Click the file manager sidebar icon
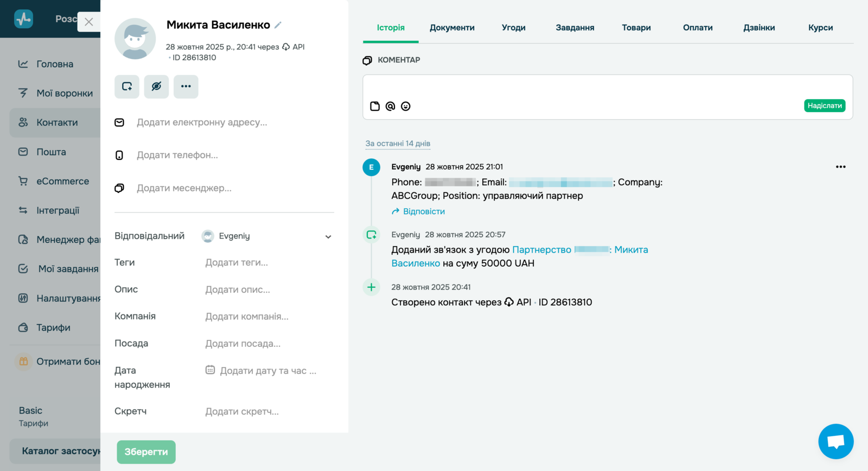Viewport: 868px width, 471px height. coord(23,240)
